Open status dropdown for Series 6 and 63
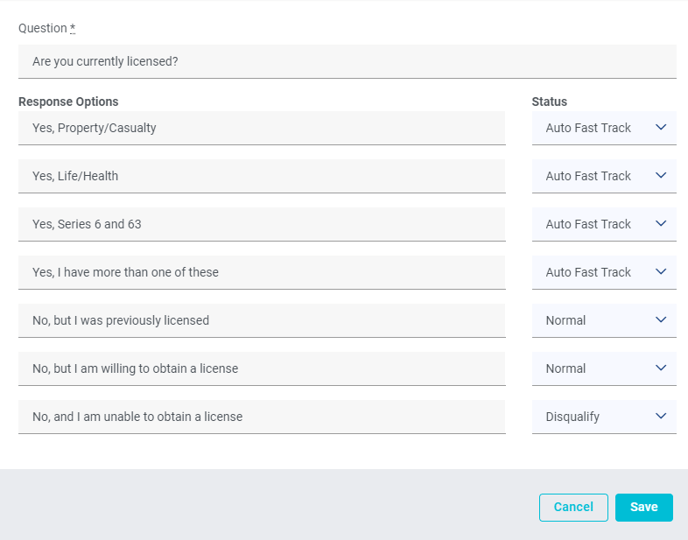The height and width of the screenshot is (540, 688). pyautogui.click(x=604, y=224)
